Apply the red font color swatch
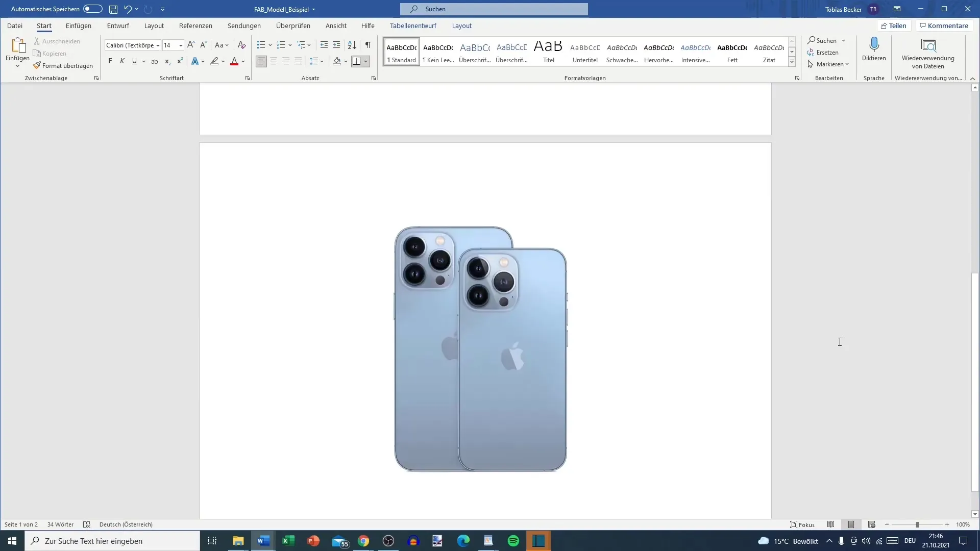980x551 pixels. (234, 61)
